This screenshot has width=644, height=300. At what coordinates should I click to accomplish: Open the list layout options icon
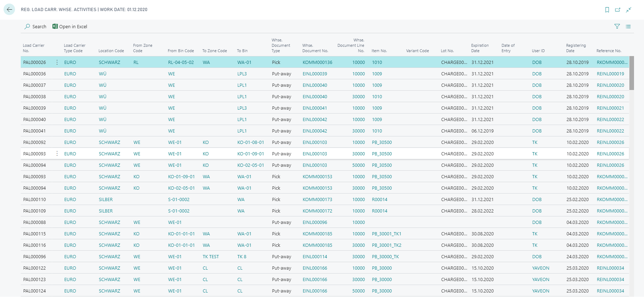628,26
